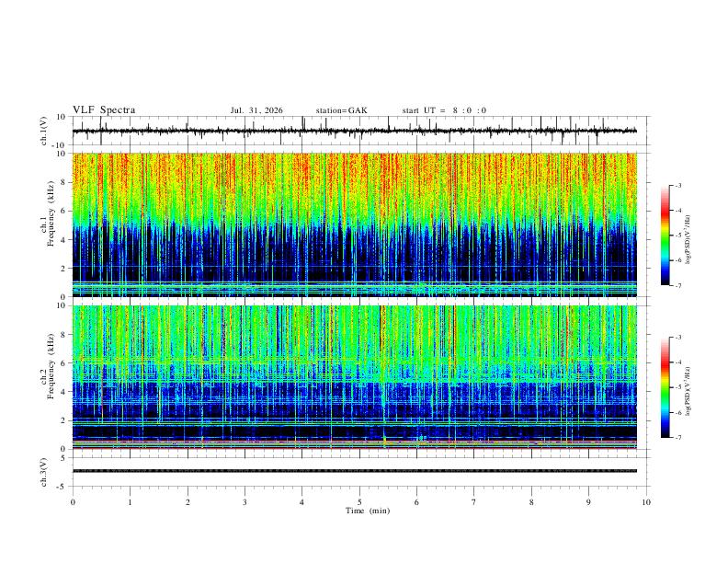Click the VLF Spectra title text
This screenshot has height=563, width=728.
pyautogui.click(x=104, y=110)
